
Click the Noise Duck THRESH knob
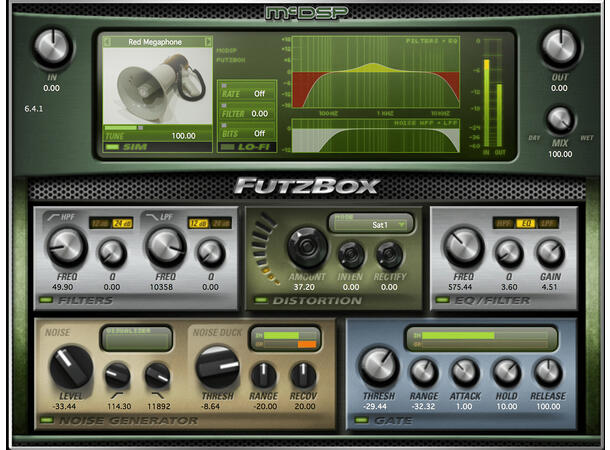217,367
